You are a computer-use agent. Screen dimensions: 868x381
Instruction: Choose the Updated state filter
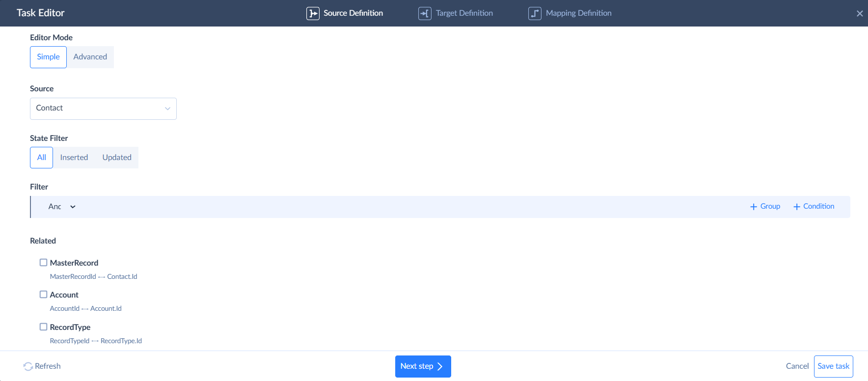click(117, 158)
